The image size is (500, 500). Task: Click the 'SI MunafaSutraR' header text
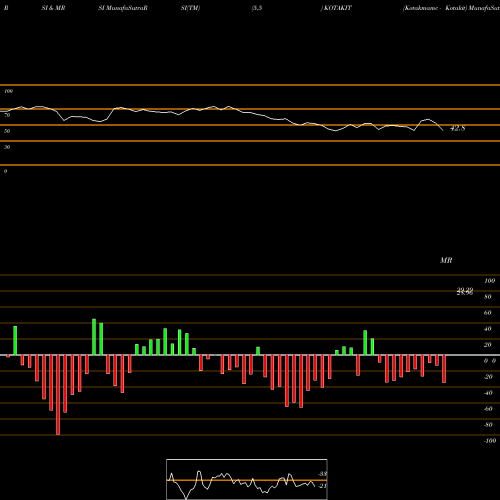(123, 8)
